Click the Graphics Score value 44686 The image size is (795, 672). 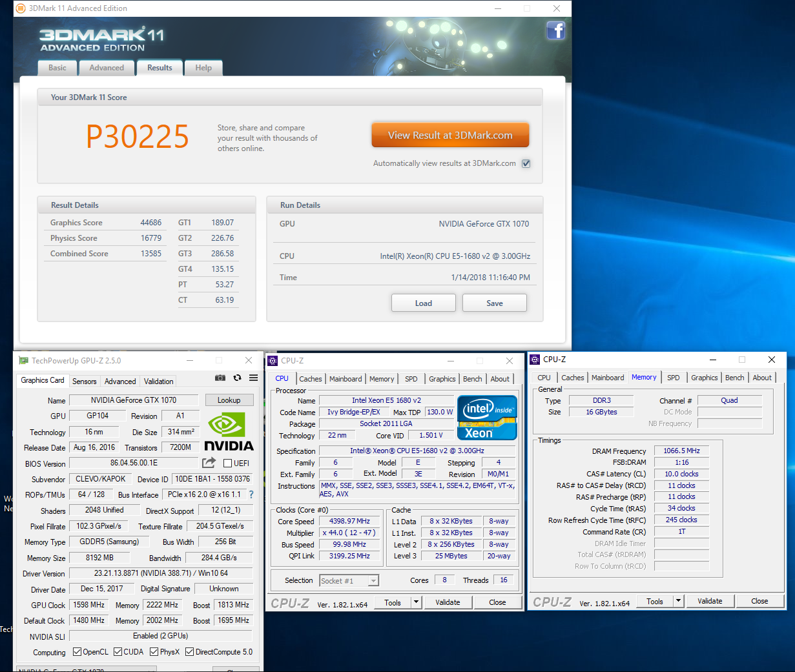pos(151,223)
